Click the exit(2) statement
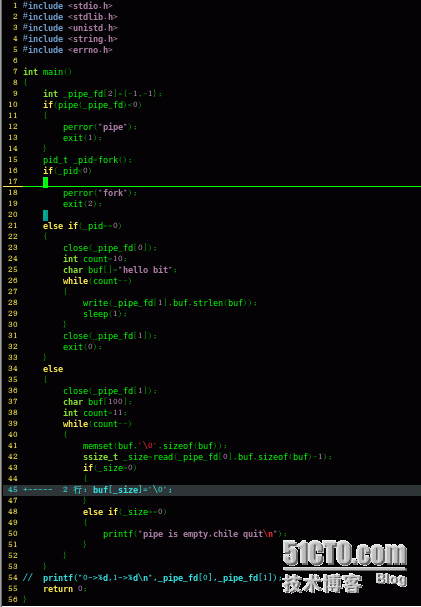The height and width of the screenshot is (607, 421). 82,204
